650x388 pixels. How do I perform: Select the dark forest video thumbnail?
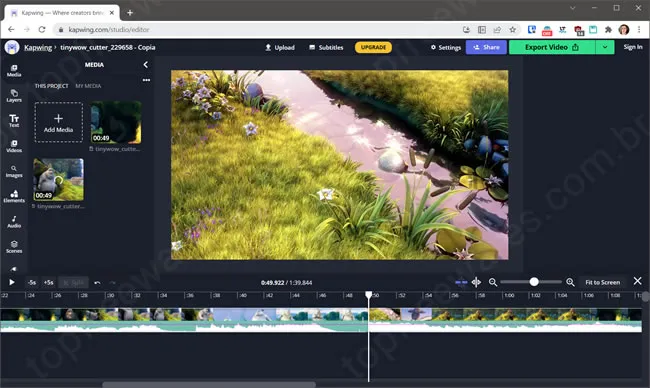(116, 122)
